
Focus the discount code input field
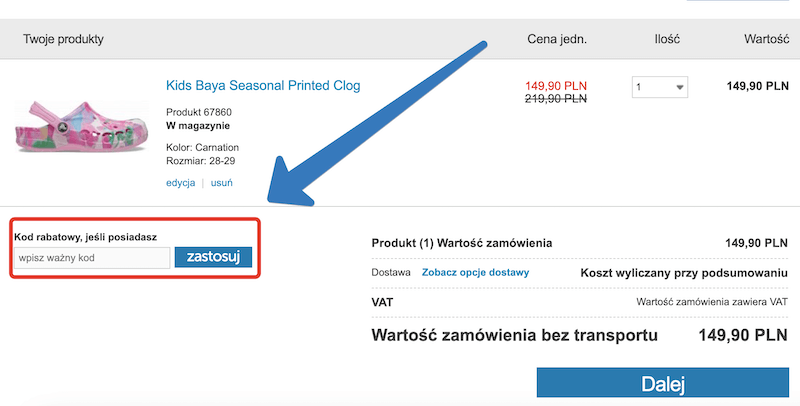pos(92,258)
